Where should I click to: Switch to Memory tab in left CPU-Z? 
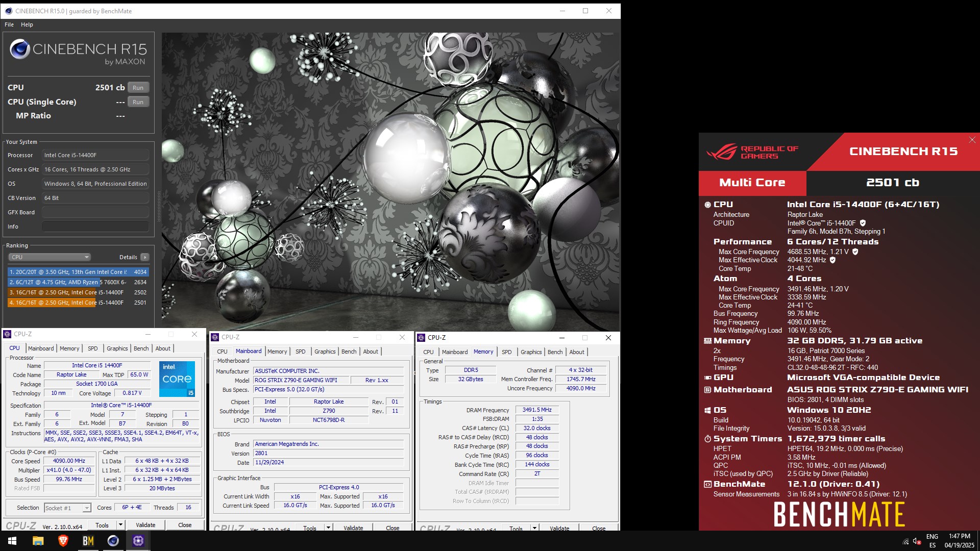(69, 348)
